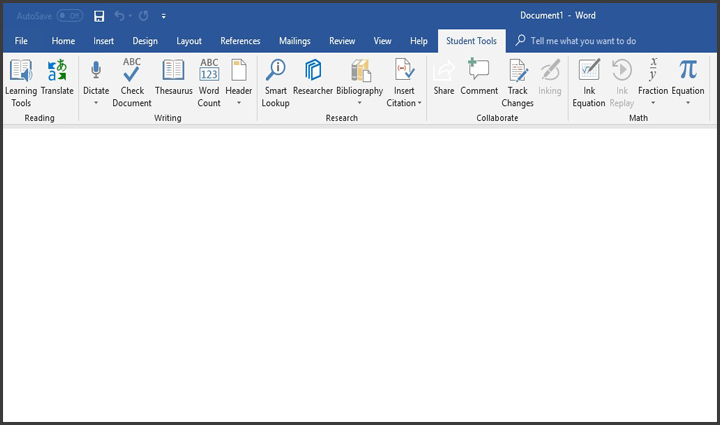Expand the Equation dropdown arrow

coord(688,103)
